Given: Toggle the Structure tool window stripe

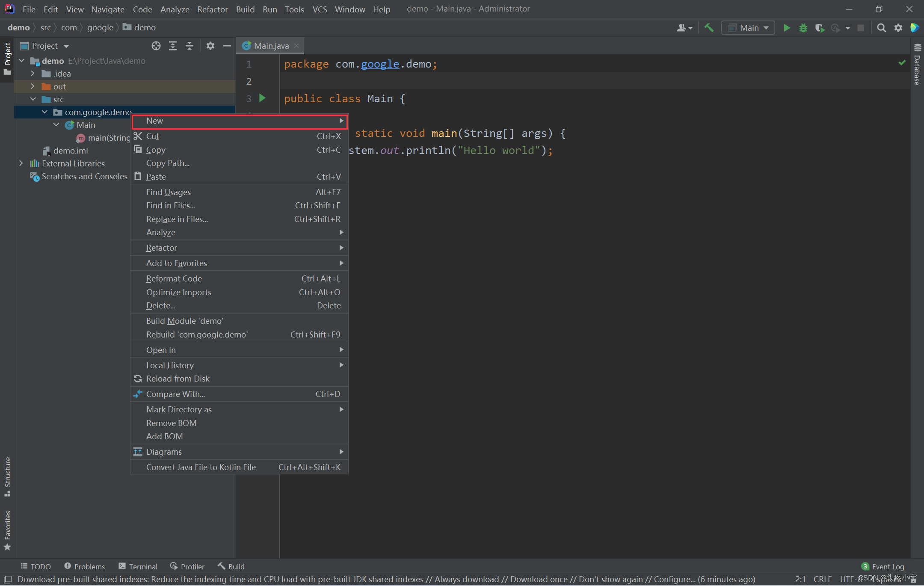Looking at the screenshot, I should coord(7,476).
